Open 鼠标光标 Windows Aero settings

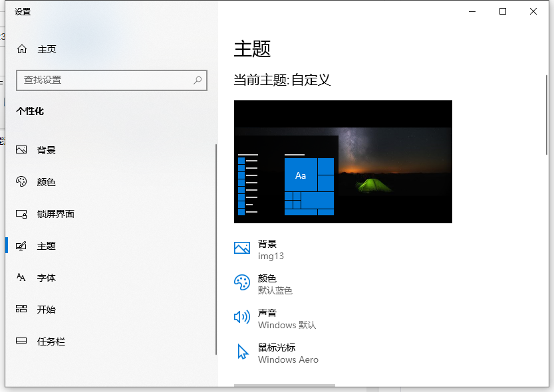[x=279, y=354]
